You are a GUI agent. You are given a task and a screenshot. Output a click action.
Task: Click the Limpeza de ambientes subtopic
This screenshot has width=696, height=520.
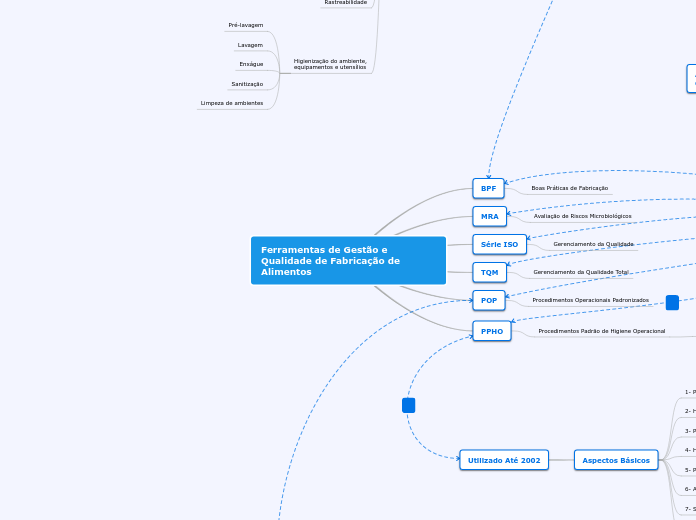point(232,103)
